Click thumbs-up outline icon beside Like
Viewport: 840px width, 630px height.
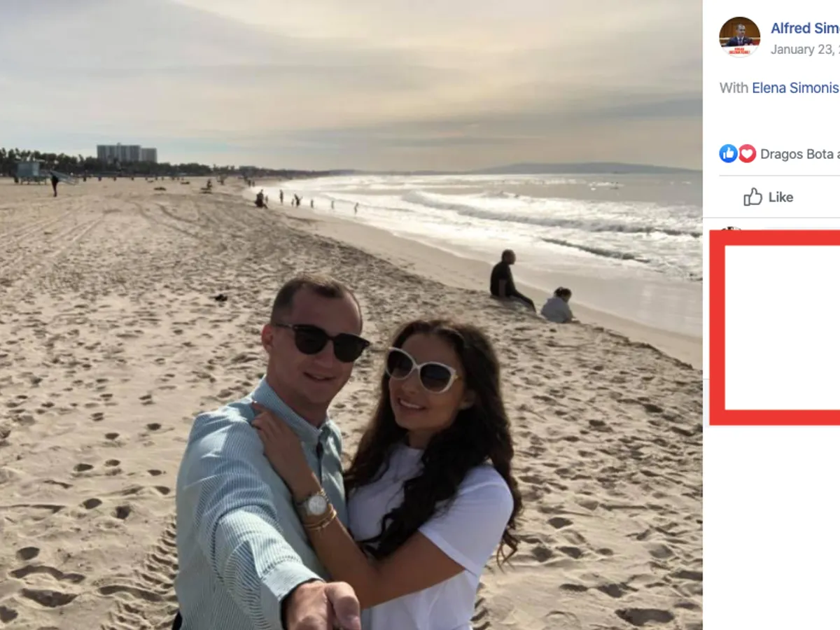click(752, 197)
